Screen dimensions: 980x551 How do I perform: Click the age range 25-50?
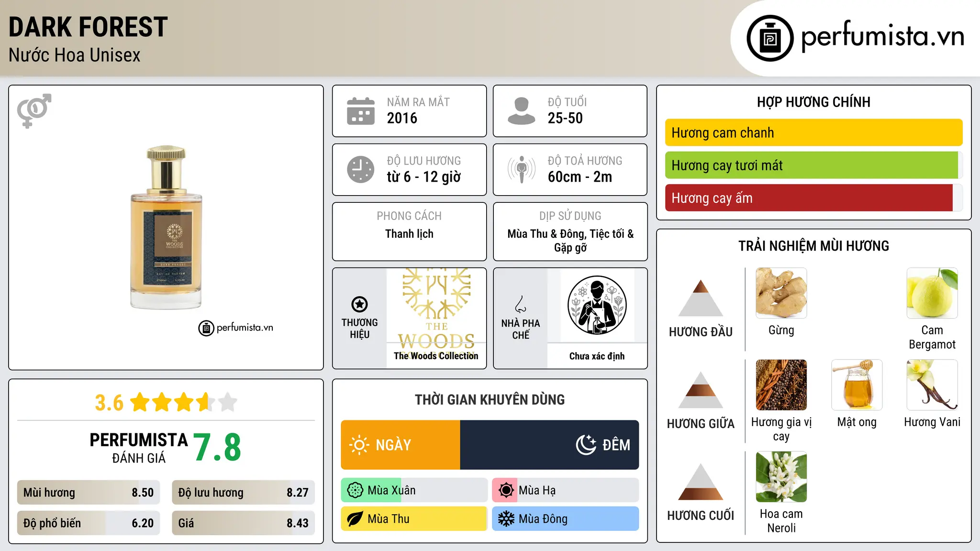[565, 118]
